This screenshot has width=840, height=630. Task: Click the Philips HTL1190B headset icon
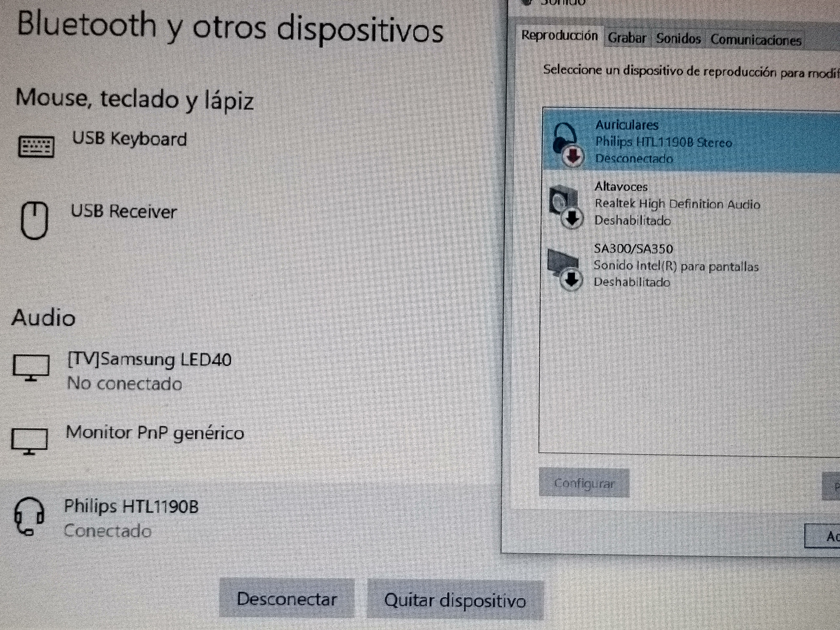point(29,516)
